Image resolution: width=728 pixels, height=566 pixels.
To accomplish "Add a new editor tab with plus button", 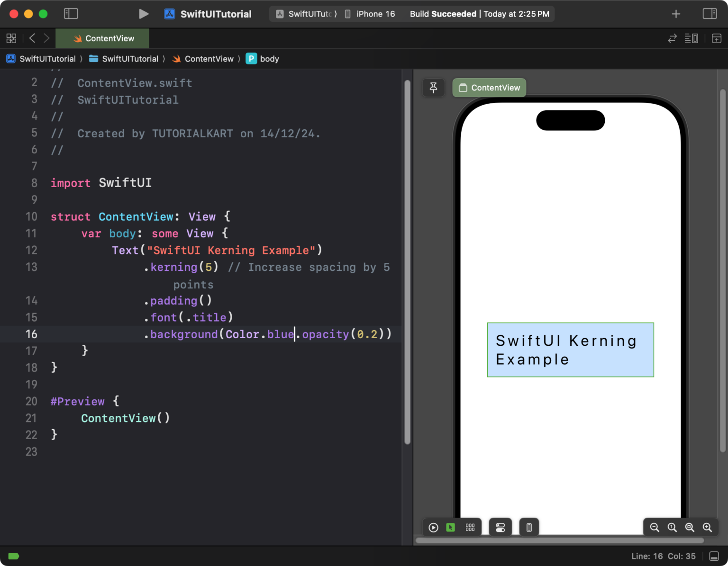I will 676,14.
